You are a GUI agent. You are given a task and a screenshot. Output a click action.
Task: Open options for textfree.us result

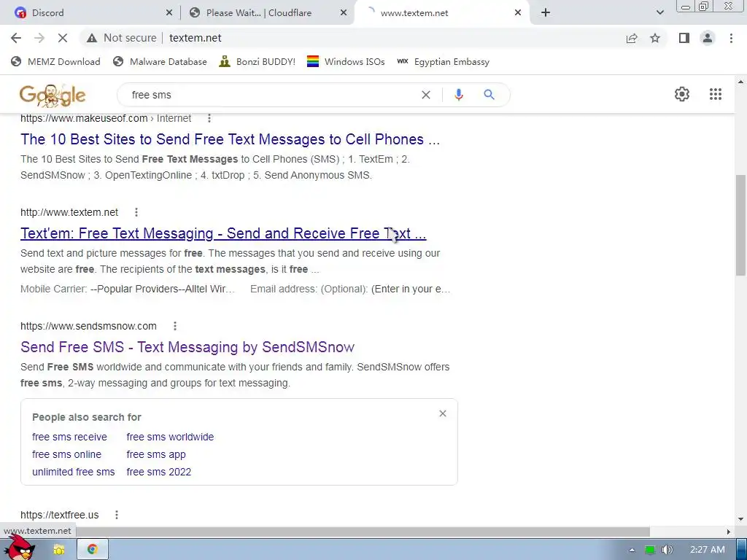(x=116, y=515)
